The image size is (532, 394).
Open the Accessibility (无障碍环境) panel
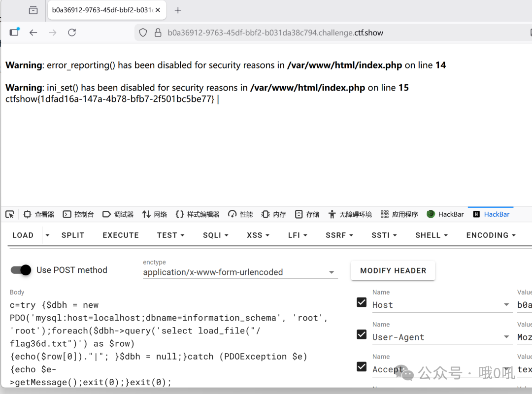(350, 214)
